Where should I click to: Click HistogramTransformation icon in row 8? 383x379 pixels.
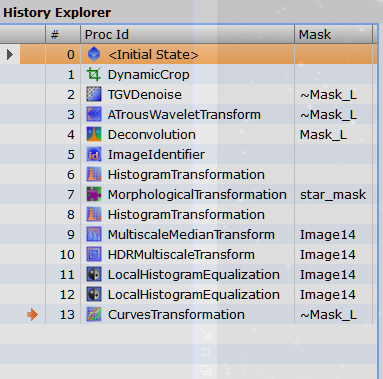pos(94,214)
